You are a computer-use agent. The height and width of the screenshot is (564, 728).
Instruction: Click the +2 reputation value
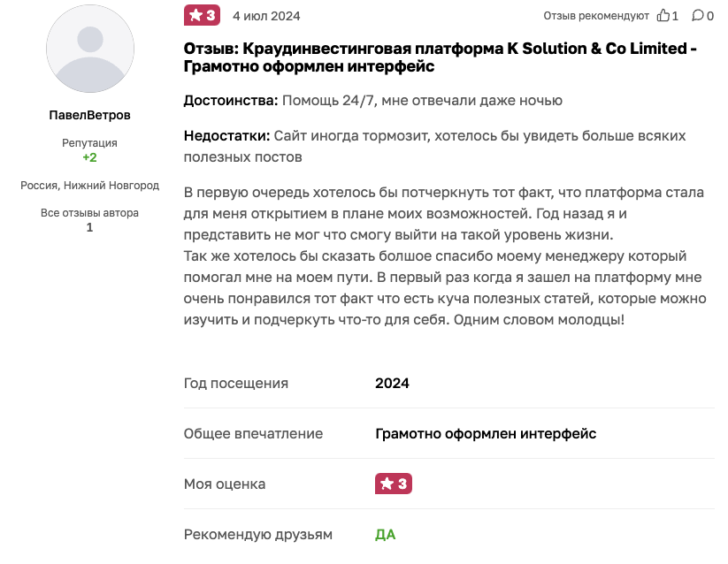coord(89,157)
